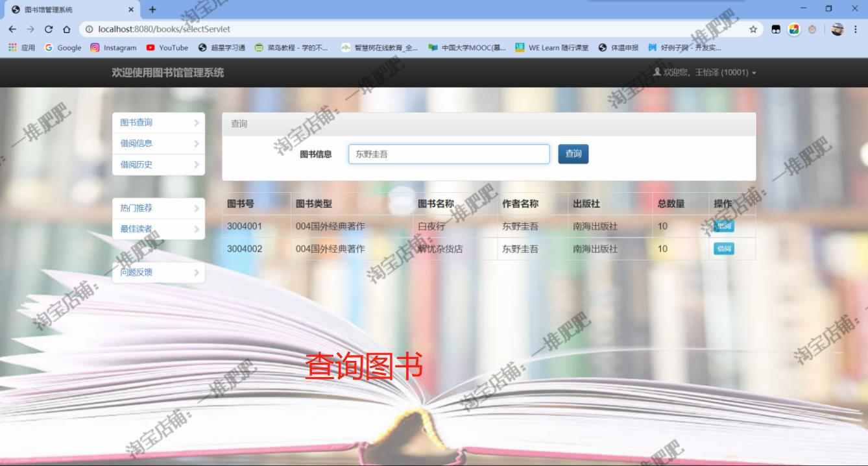Screen dimensions: 868x466
Task: Click the chevron beside 问题反馈
Action: point(197,273)
